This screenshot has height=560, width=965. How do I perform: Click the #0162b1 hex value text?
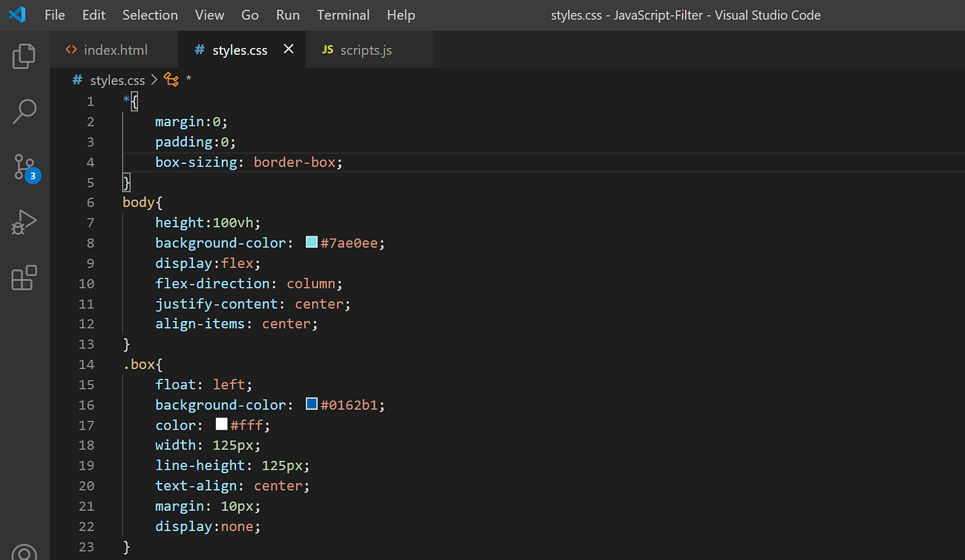(x=349, y=405)
